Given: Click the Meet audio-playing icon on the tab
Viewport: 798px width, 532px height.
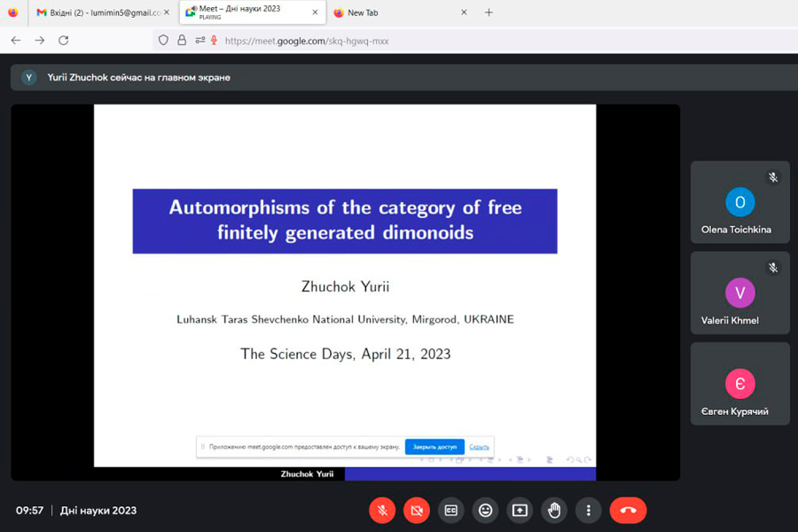Looking at the screenshot, I should [191, 12].
